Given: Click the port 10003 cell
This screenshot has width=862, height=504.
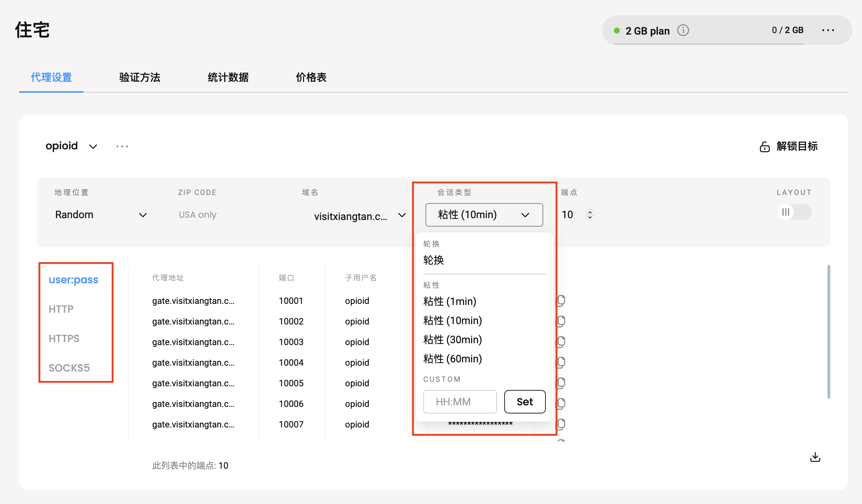Looking at the screenshot, I should 291,342.
